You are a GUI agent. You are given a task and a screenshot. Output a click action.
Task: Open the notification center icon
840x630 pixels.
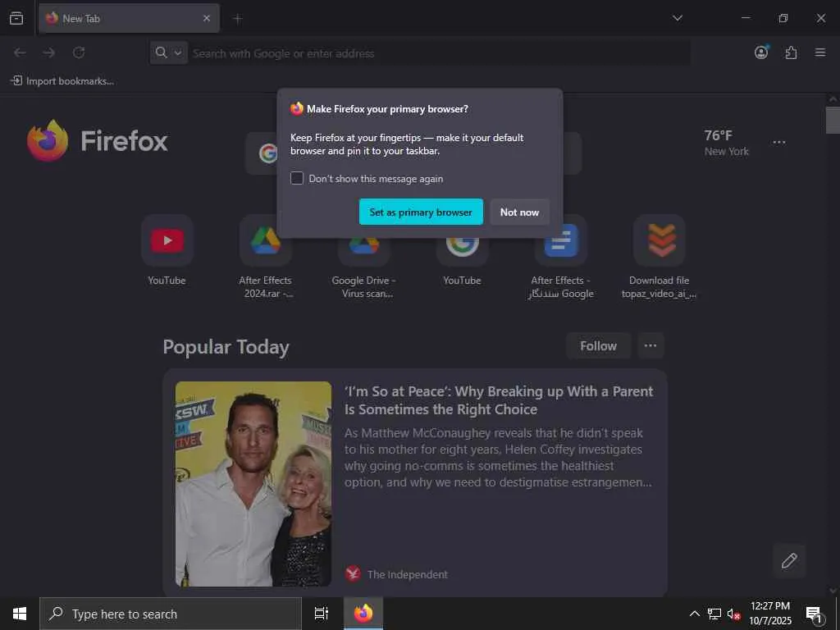coord(815,614)
